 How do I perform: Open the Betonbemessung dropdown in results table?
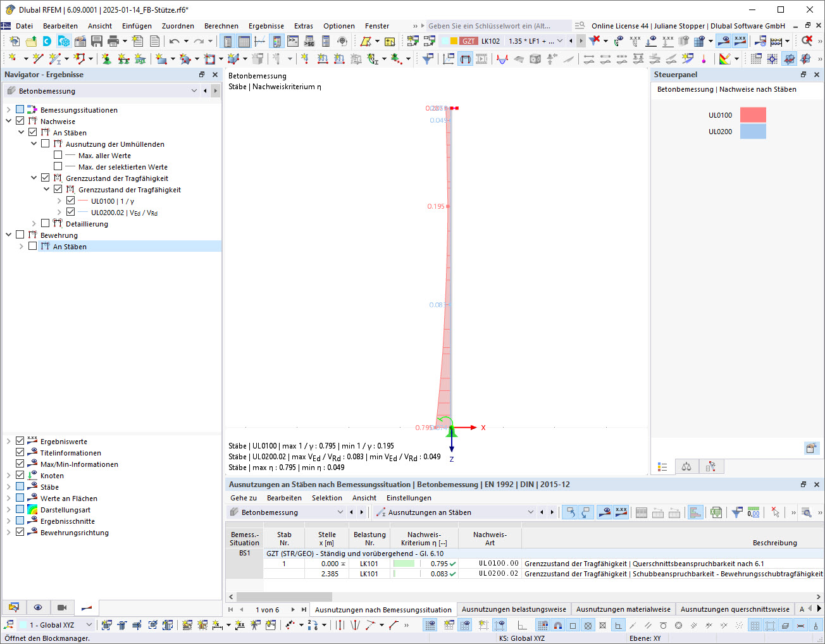click(x=340, y=512)
